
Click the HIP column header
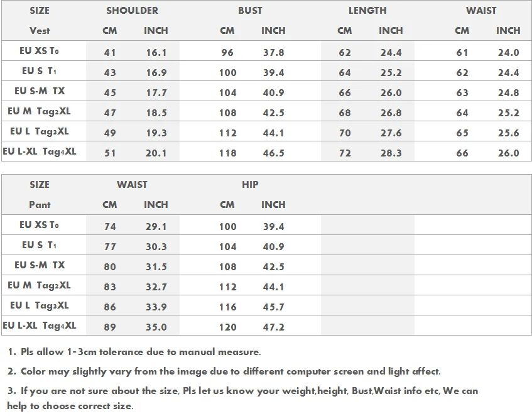pyautogui.click(x=250, y=185)
